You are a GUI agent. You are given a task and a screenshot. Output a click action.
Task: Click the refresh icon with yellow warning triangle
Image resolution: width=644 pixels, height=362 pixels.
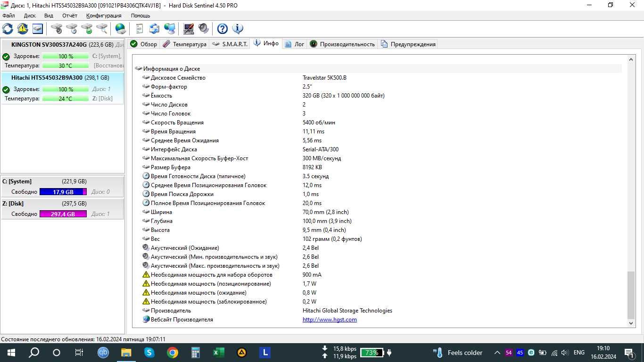[x=23, y=29]
